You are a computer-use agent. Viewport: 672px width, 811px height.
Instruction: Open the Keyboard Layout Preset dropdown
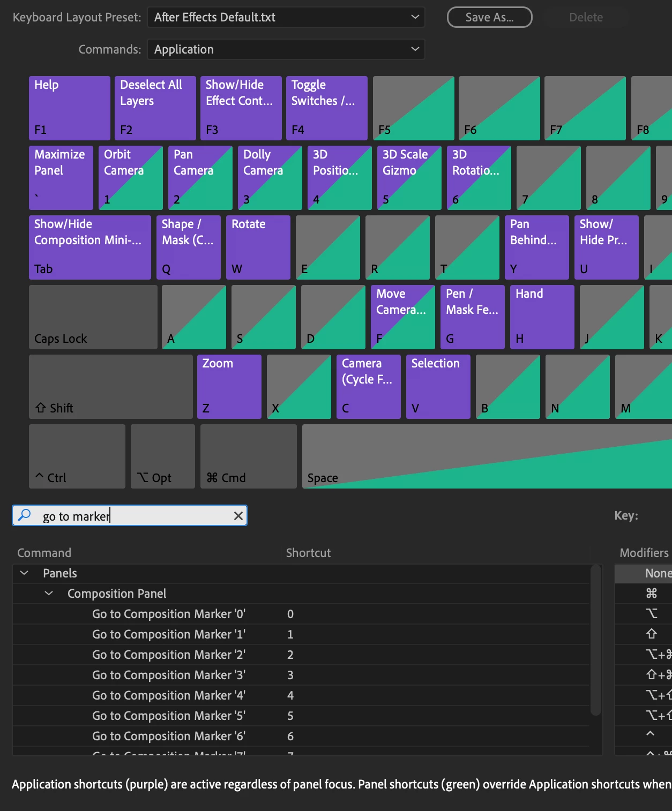[x=286, y=17]
